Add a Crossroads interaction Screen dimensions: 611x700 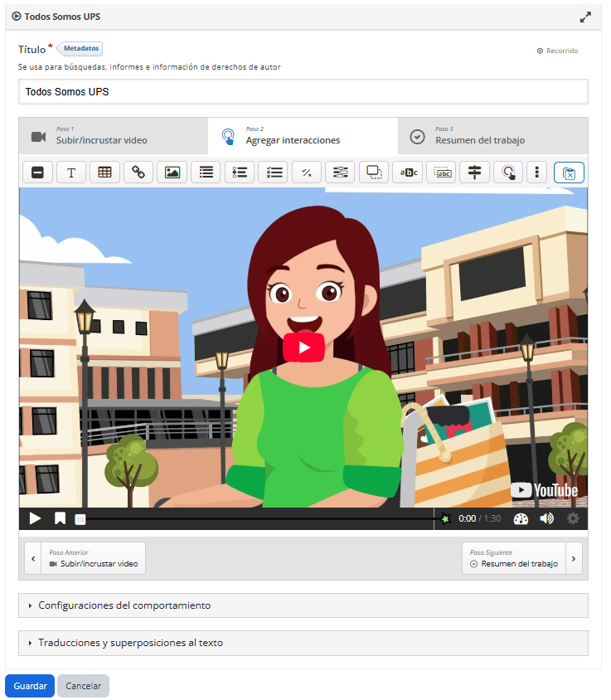pos(475,173)
